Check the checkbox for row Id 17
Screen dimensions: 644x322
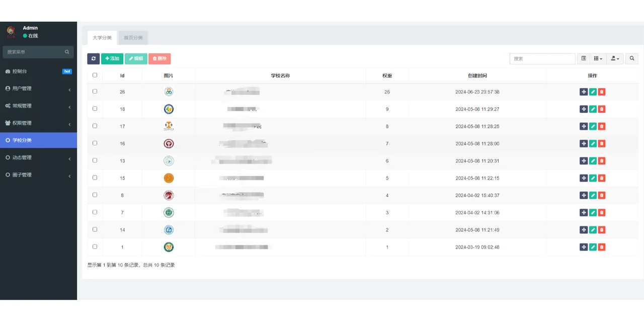tap(95, 126)
